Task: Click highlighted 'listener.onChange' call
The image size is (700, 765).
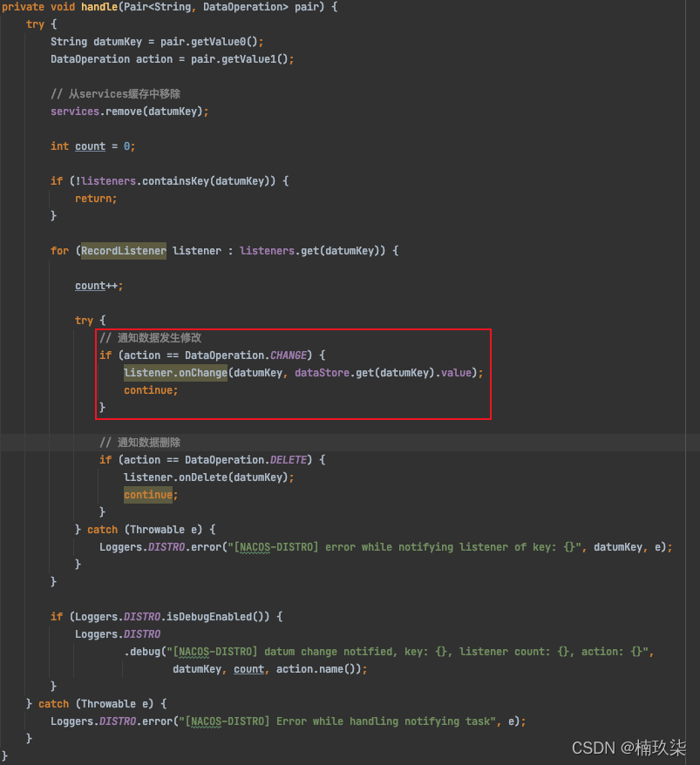Action: [x=176, y=373]
